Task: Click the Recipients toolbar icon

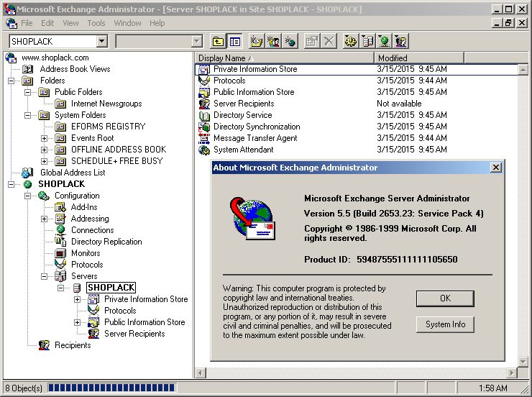Action: click(401, 42)
